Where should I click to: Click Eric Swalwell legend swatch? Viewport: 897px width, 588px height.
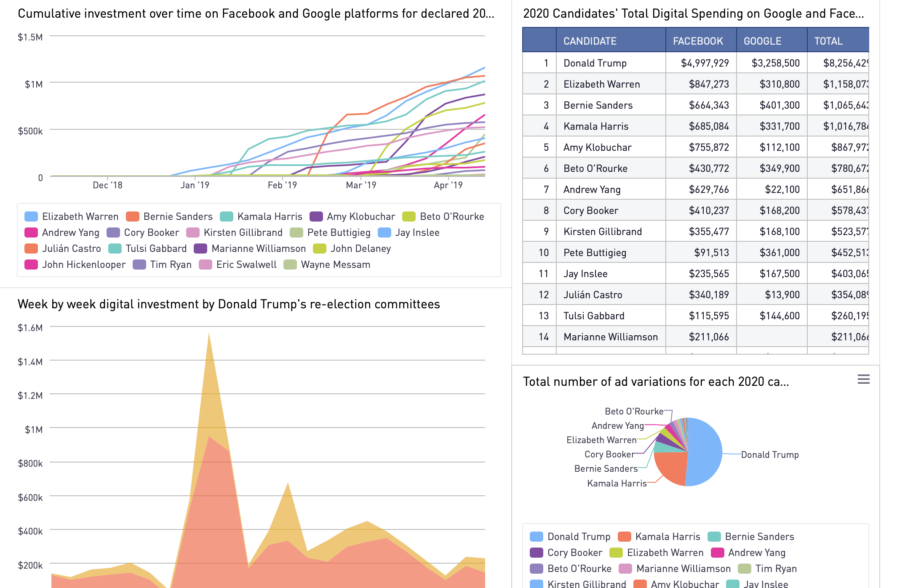click(x=206, y=265)
